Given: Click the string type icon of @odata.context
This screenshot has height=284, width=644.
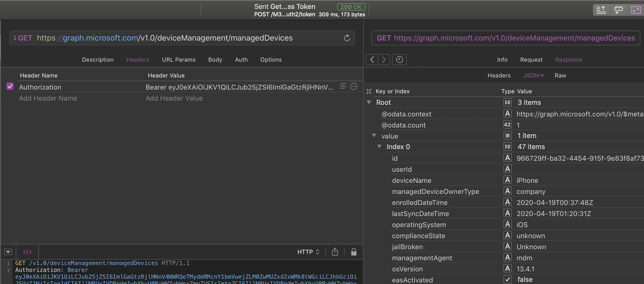Looking at the screenshot, I should pos(507,114).
